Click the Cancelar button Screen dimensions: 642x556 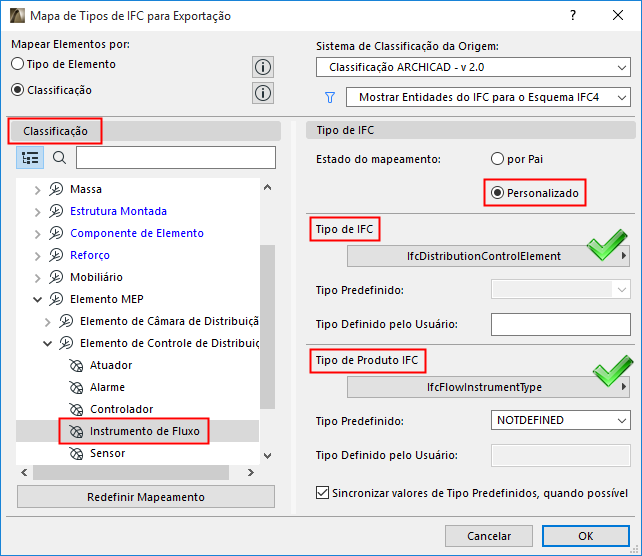(489, 536)
